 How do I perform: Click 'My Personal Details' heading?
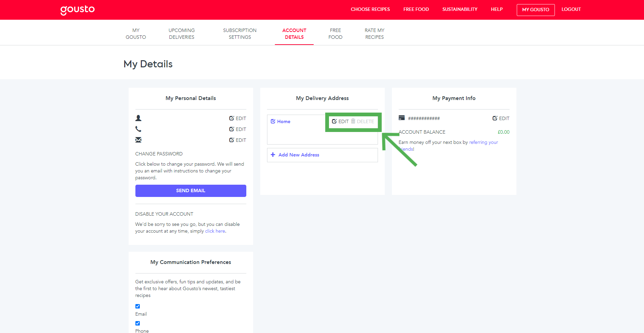(191, 98)
